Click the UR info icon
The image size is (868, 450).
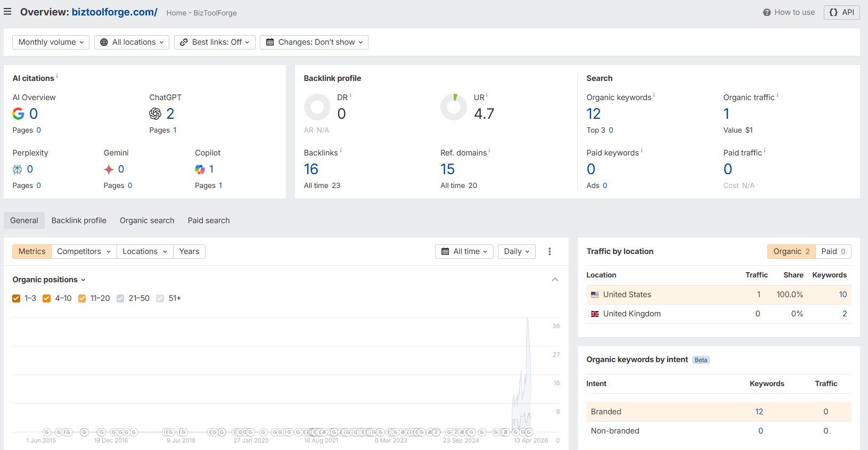[x=487, y=95]
